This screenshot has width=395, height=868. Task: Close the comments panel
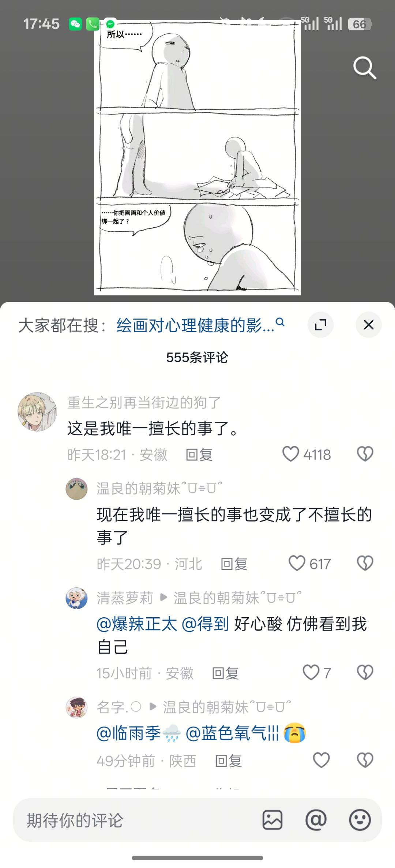[369, 325]
